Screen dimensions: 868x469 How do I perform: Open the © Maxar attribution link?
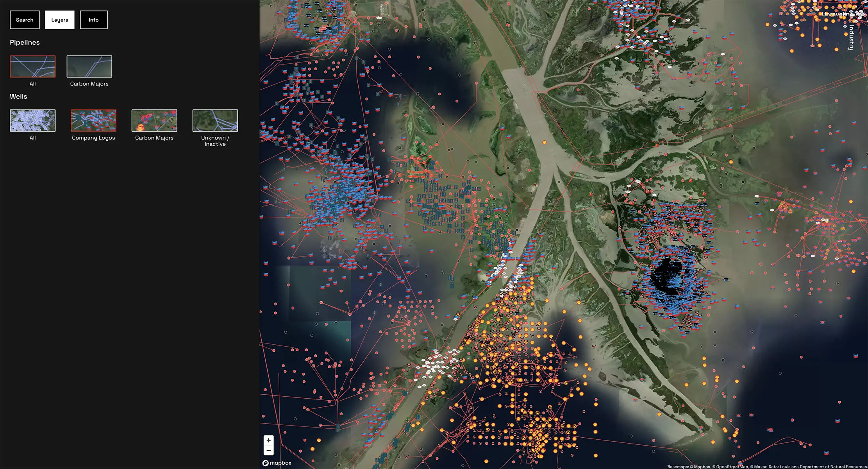click(758, 467)
